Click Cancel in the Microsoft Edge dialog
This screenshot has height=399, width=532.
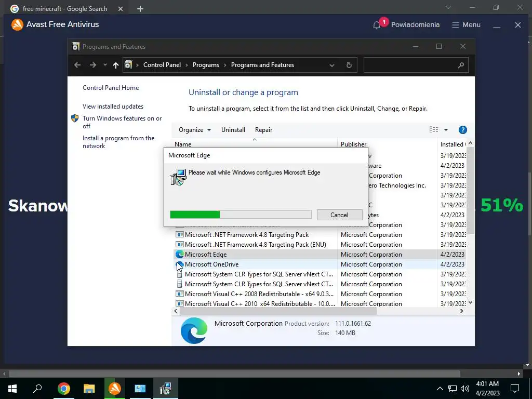[339, 215]
